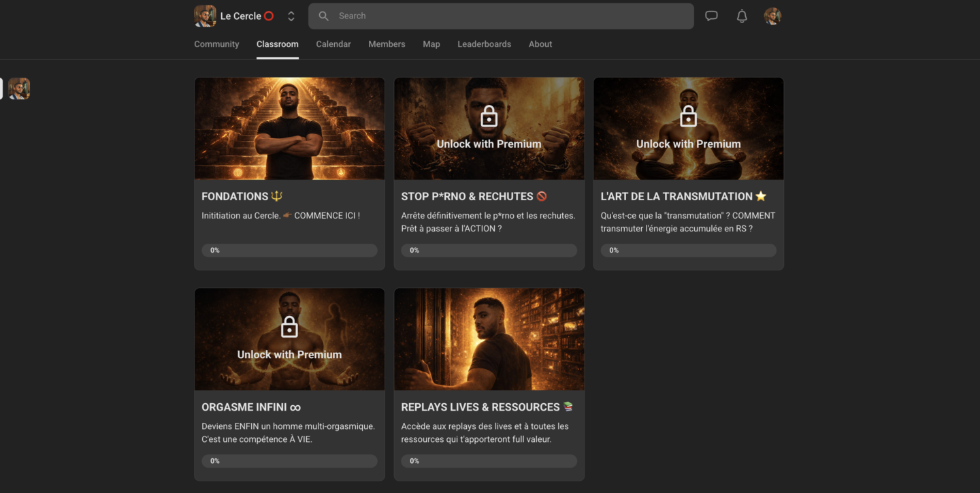
Task: Click Unlock with Premium on ORGASME INFINI
Action: coord(289,355)
